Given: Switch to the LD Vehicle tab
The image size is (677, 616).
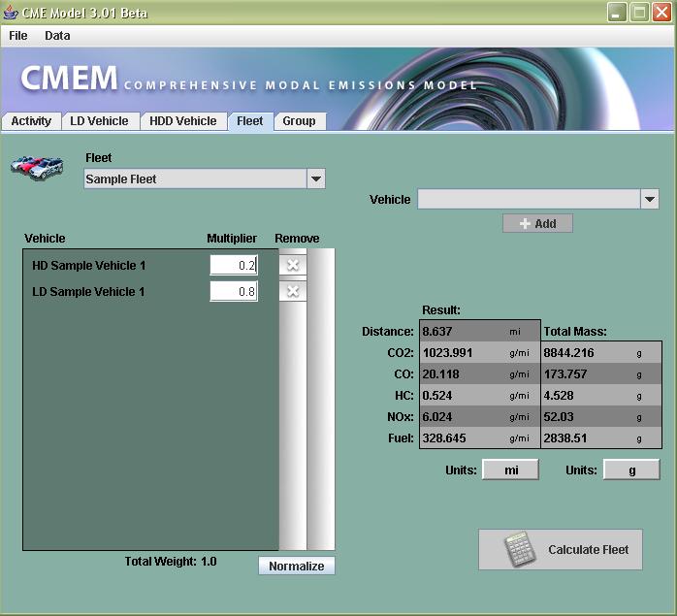Looking at the screenshot, I should [x=99, y=121].
